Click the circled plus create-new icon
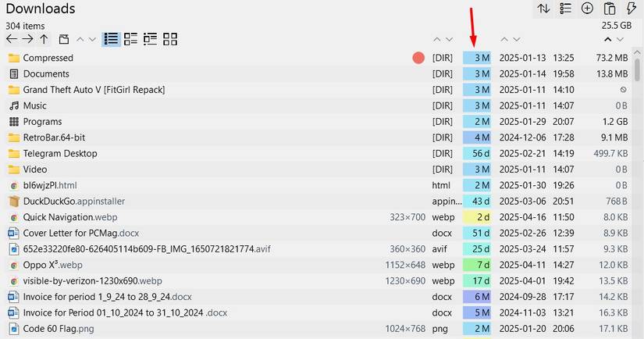This screenshot has width=644, height=339. click(587, 9)
